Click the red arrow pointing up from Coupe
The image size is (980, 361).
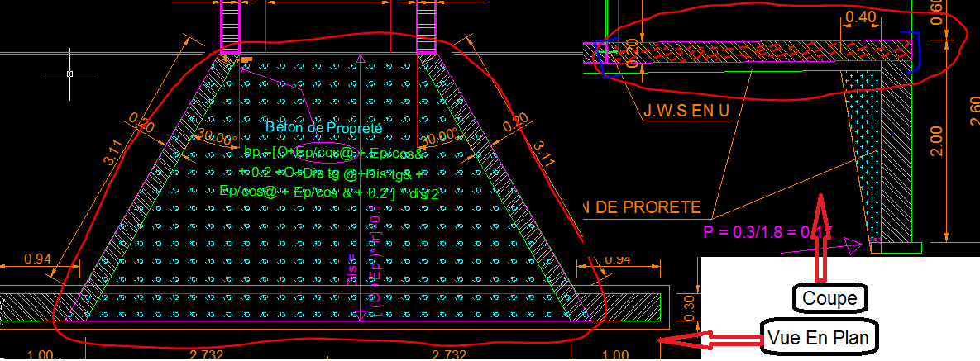point(820,237)
